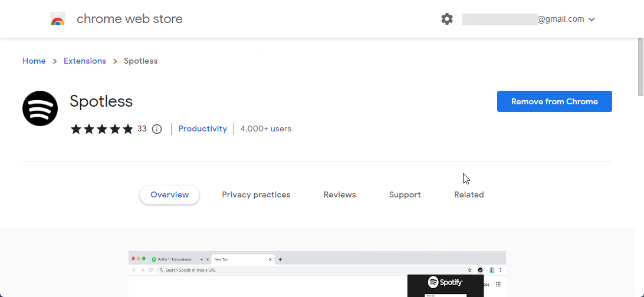Image resolution: width=644 pixels, height=297 pixels.
Task: Click the page vertical scrollbar thumb
Action: click(x=640, y=67)
